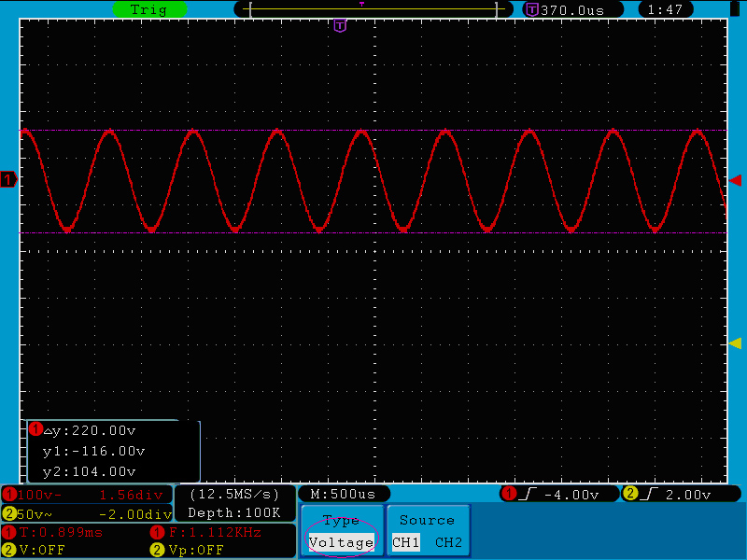
Task: Select the upper magenta voltage cursor line
Action: coord(373,130)
